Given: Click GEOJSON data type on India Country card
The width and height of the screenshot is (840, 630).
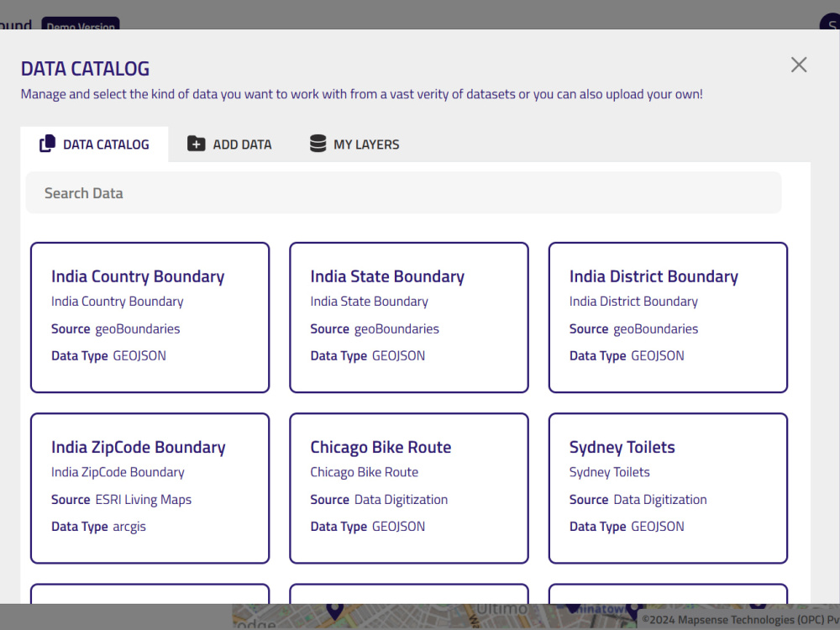Looking at the screenshot, I should click(x=139, y=355).
